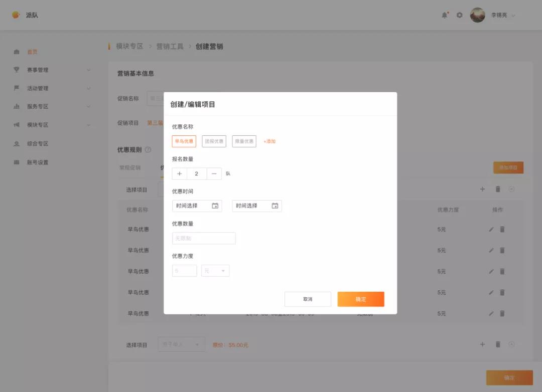542x392 pixels.
Task: Select the 限量优惠 option
Action: point(244,141)
